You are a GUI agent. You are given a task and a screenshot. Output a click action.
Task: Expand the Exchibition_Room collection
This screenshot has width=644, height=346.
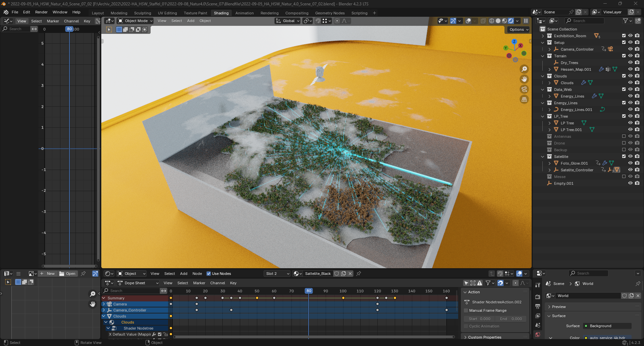point(543,36)
